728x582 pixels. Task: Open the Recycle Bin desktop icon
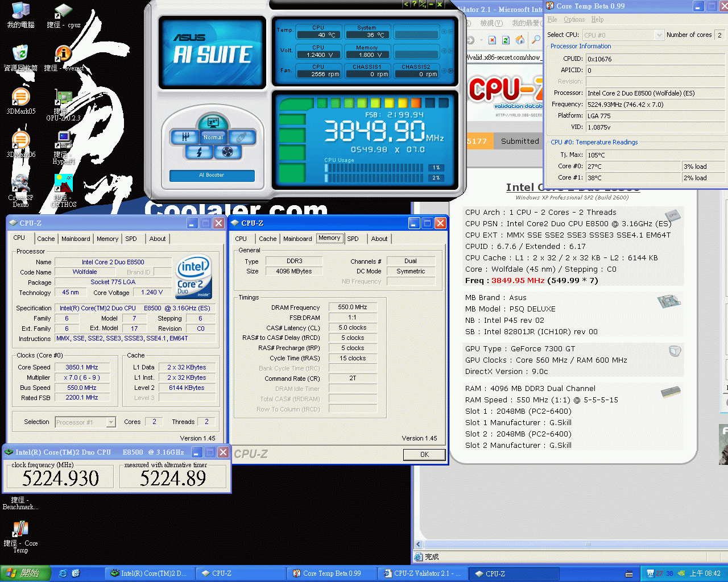[20, 59]
